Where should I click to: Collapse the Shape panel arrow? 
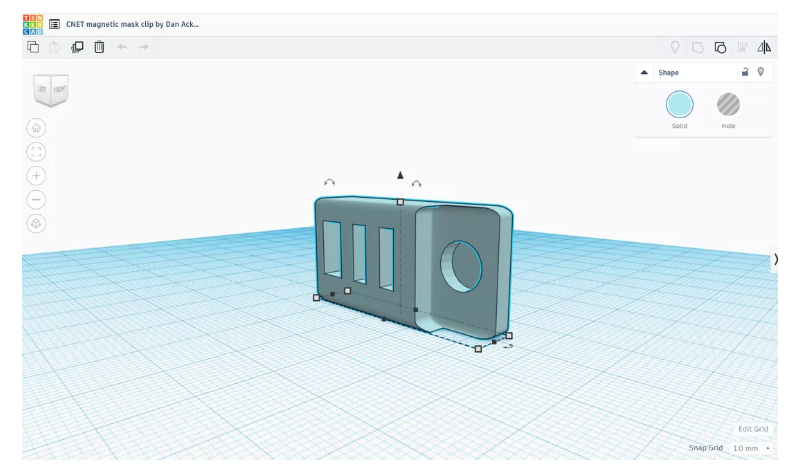[x=645, y=73]
